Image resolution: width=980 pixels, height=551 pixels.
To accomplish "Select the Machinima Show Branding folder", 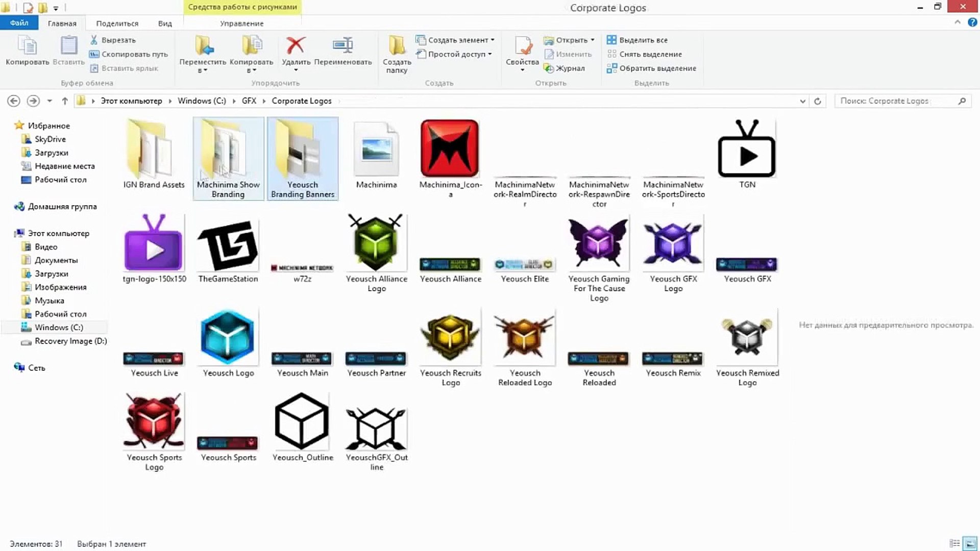I will click(x=228, y=158).
